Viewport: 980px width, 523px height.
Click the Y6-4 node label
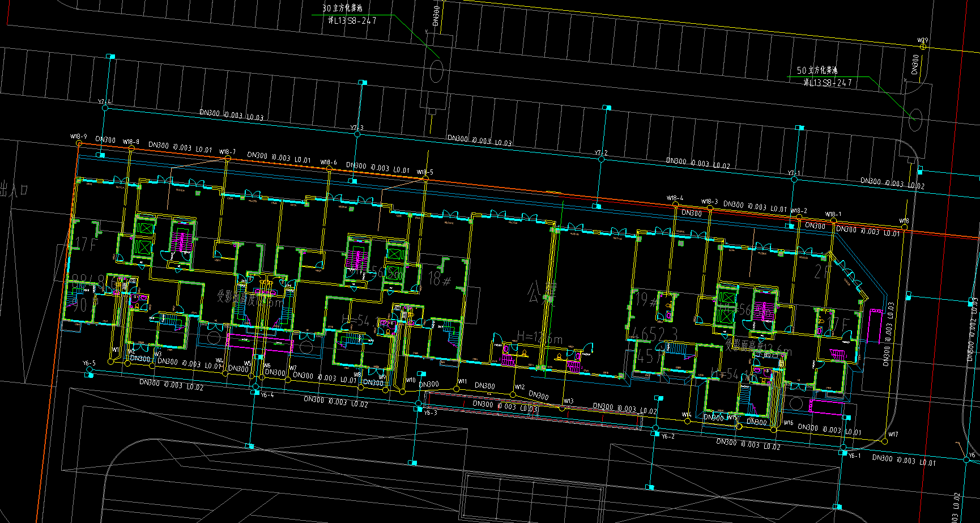(x=267, y=395)
